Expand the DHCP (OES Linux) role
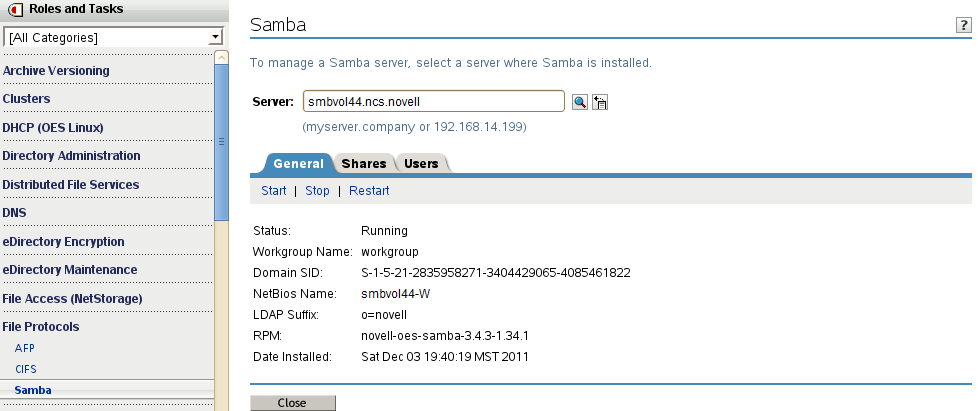Screen dimensions: 978x411 (x=53, y=128)
